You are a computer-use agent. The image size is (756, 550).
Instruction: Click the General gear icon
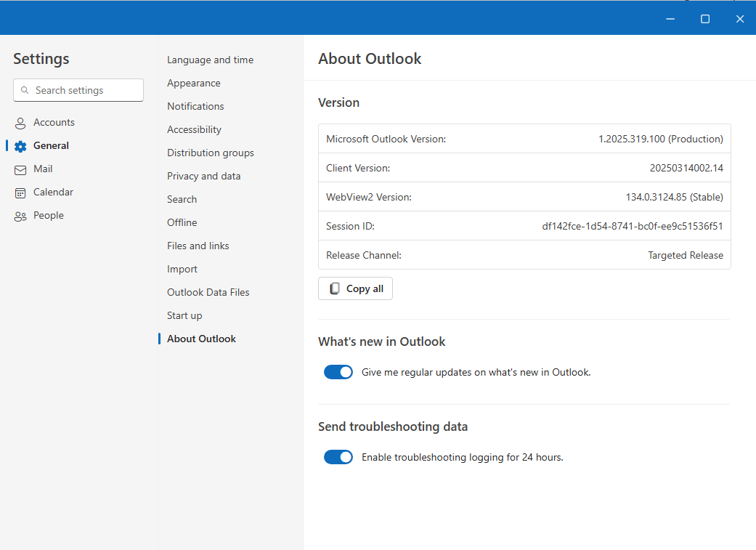pos(20,146)
